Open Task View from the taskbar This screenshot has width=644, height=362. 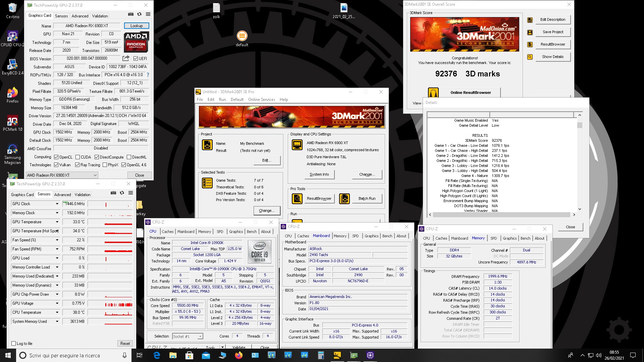(x=140, y=355)
